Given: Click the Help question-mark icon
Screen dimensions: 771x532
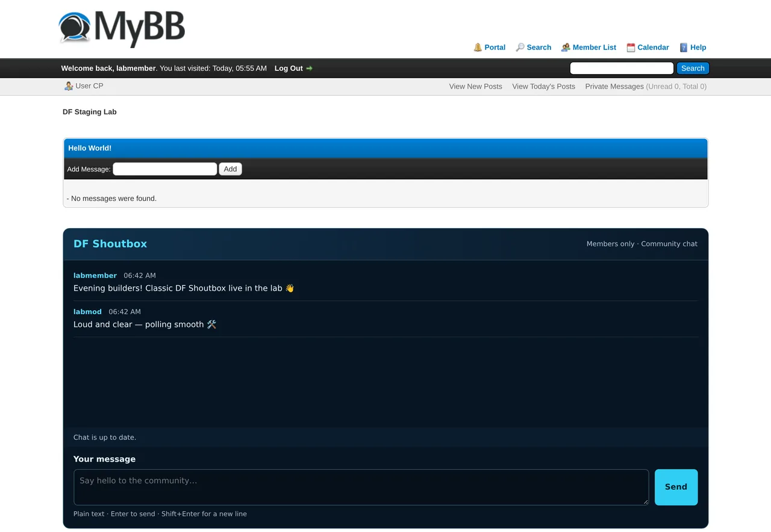Looking at the screenshot, I should tap(684, 48).
